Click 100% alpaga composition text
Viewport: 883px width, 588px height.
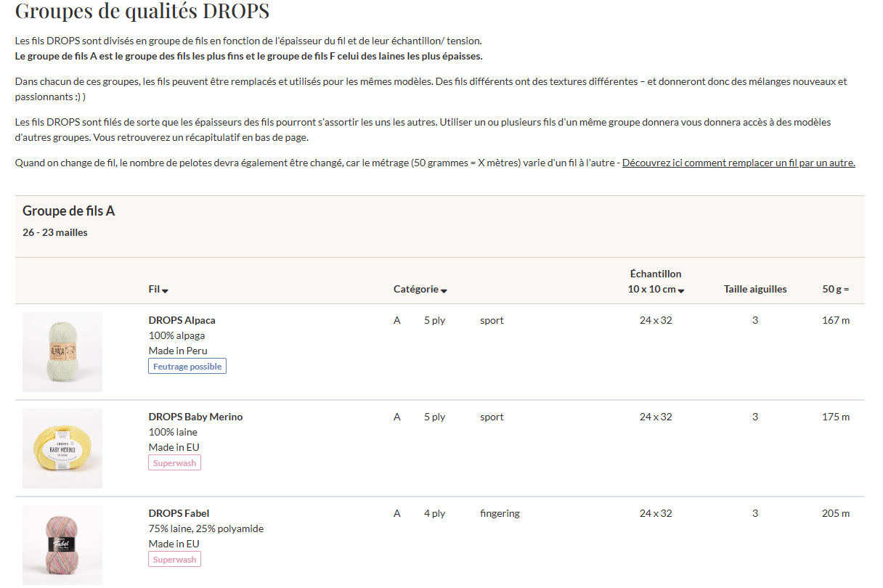click(x=176, y=335)
